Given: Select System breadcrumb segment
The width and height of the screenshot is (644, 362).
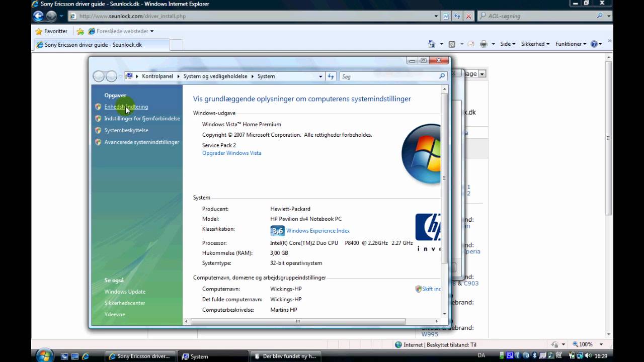Looking at the screenshot, I should (x=266, y=76).
